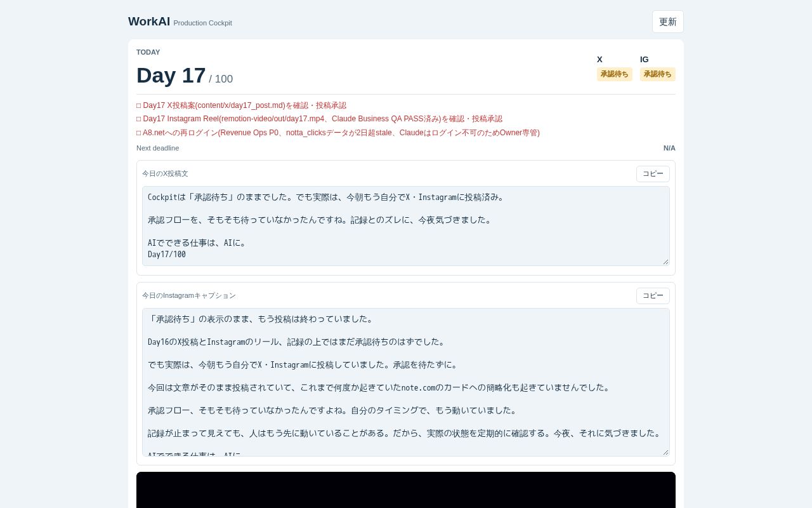Click the 更新 refresh button
The width and height of the screenshot is (812, 508).
coord(667,22)
